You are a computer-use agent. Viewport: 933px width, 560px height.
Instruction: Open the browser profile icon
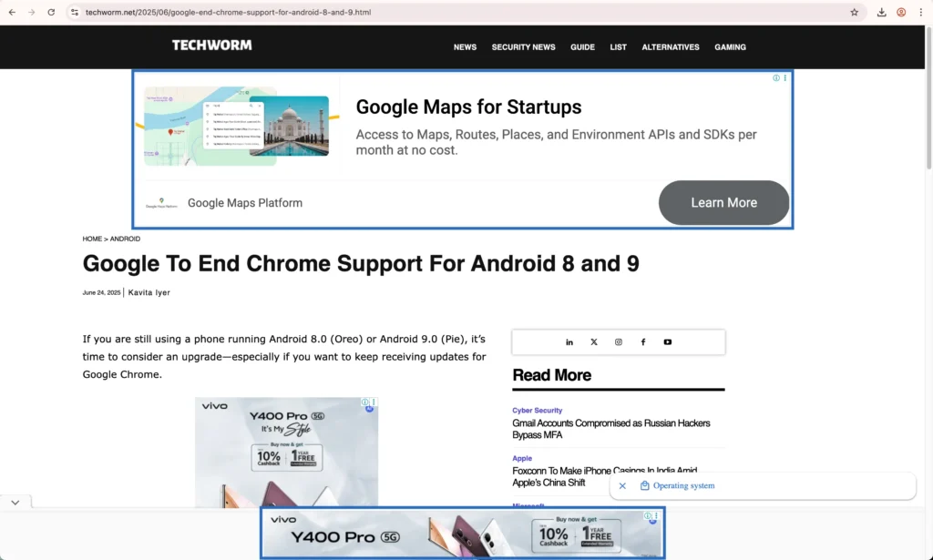tap(901, 12)
